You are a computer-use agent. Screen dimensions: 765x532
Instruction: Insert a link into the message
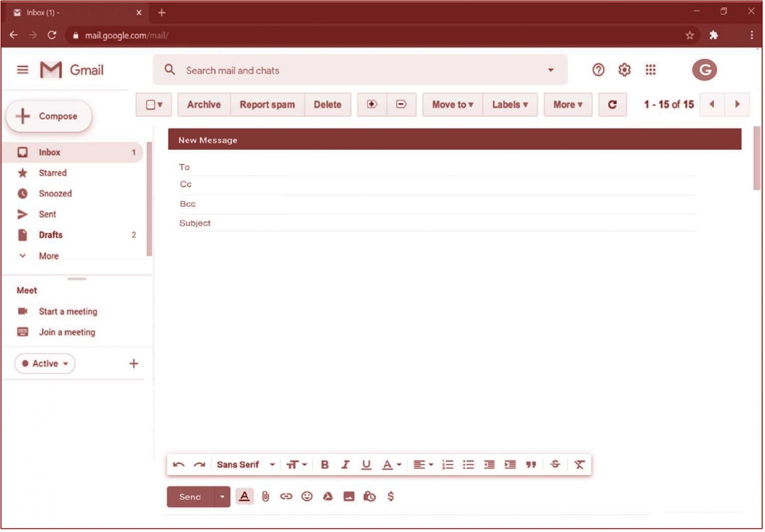tap(286, 497)
